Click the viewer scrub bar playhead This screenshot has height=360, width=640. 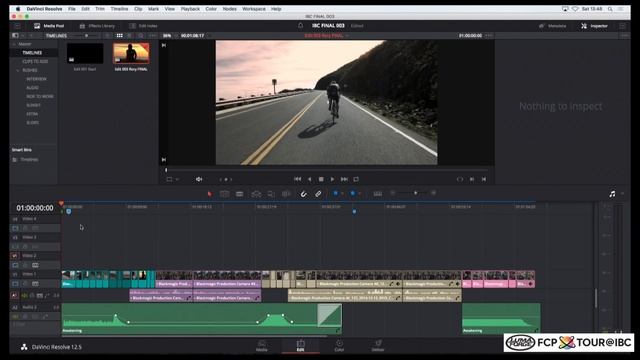point(166,170)
